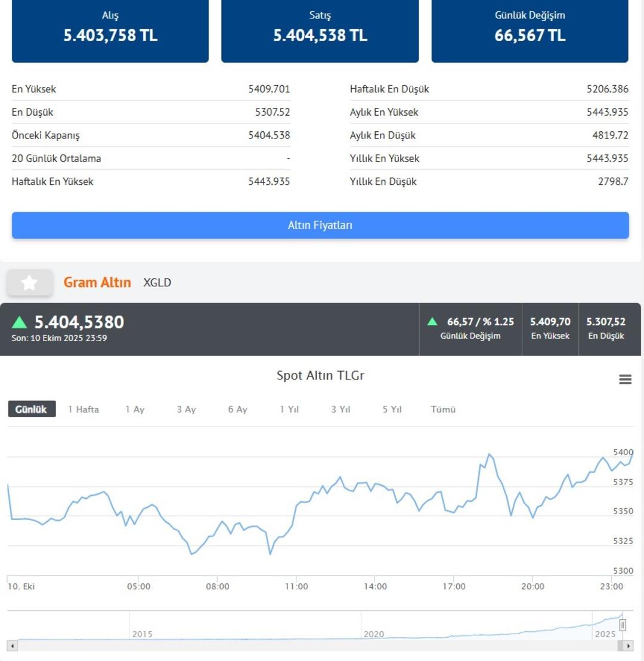The height and width of the screenshot is (661, 644).
Task: Click the navigator range handle near 2025
Action: 623,625
